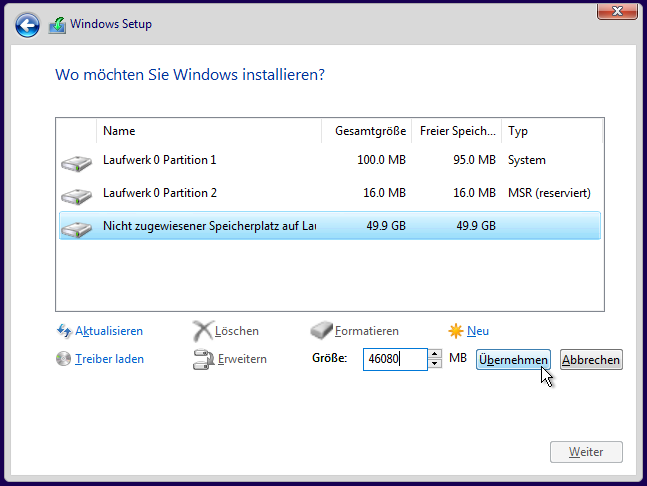The height and width of the screenshot is (486, 647).
Task: Click the Erweitern link
Action: click(x=242, y=359)
